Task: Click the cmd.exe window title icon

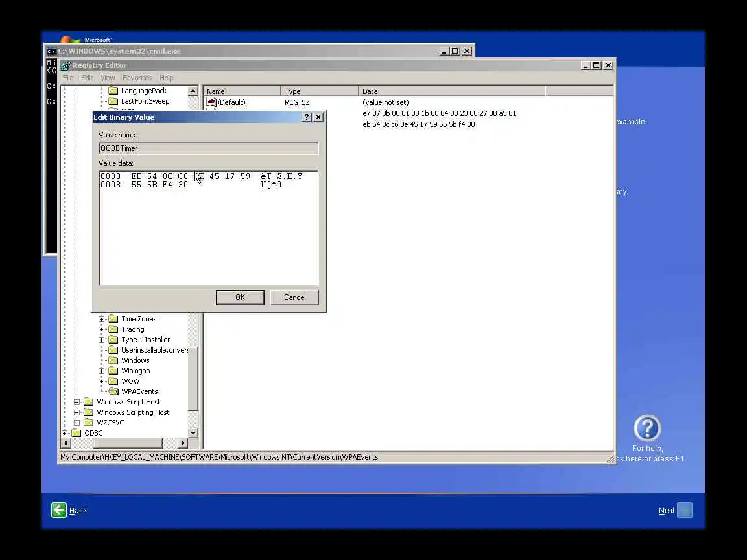Action: tap(51, 51)
